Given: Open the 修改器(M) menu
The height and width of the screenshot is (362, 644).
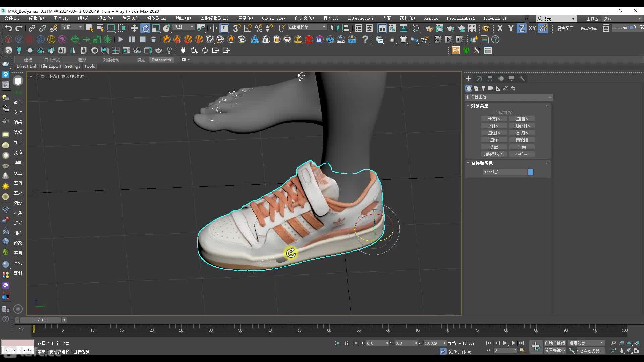Looking at the screenshot, I should point(156,18).
